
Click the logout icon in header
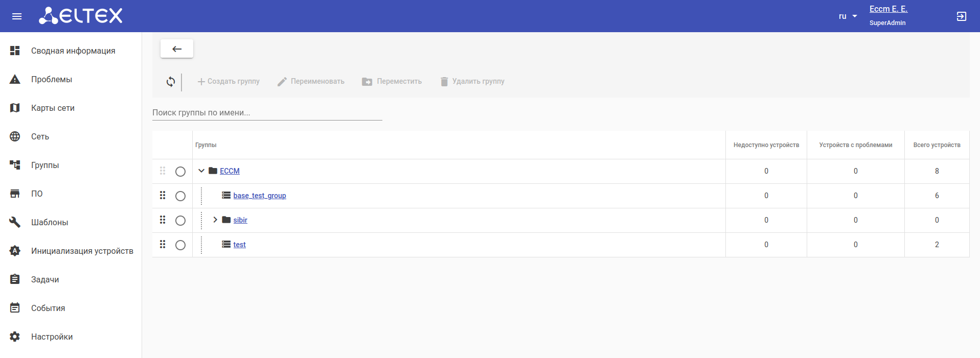click(962, 16)
